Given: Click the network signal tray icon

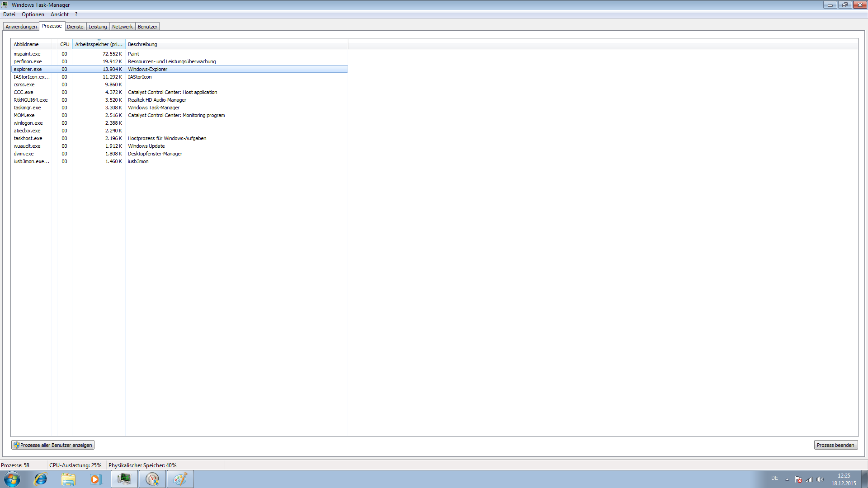Looking at the screenshot, I should click(809, 479).
